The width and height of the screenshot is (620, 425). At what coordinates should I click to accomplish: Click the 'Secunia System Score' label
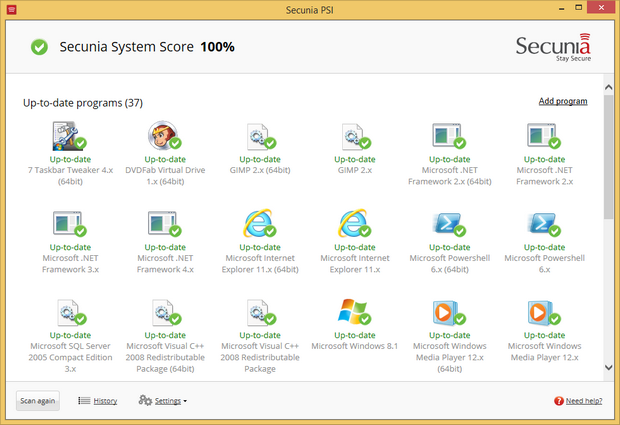tap(127, 47)
